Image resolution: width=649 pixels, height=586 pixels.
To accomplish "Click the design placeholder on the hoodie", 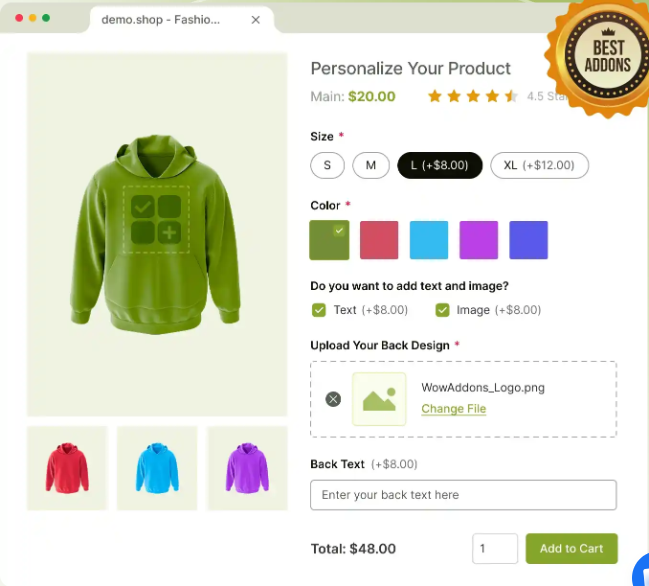I will coord(156,219).
